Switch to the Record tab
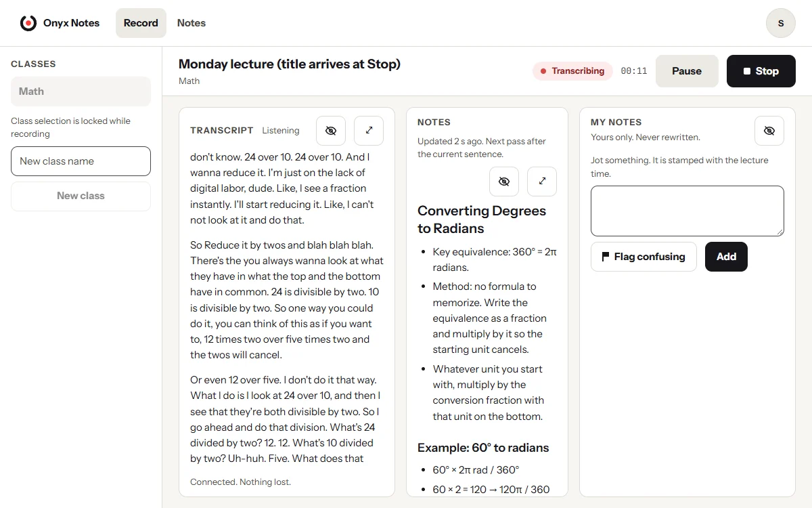The image size is (812, 508). point(141,23)
